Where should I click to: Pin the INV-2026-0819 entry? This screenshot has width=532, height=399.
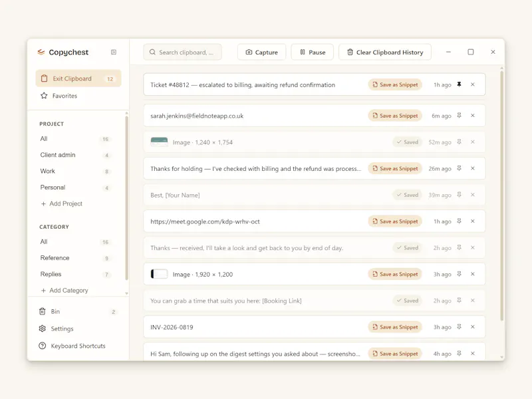(x=459, y=327)
